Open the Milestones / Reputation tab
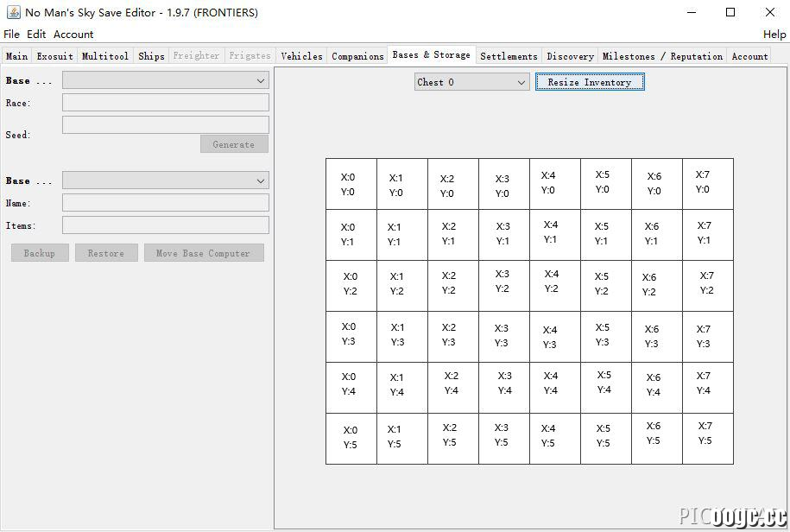The image size is (790, 532). click(x=662, y=56)
